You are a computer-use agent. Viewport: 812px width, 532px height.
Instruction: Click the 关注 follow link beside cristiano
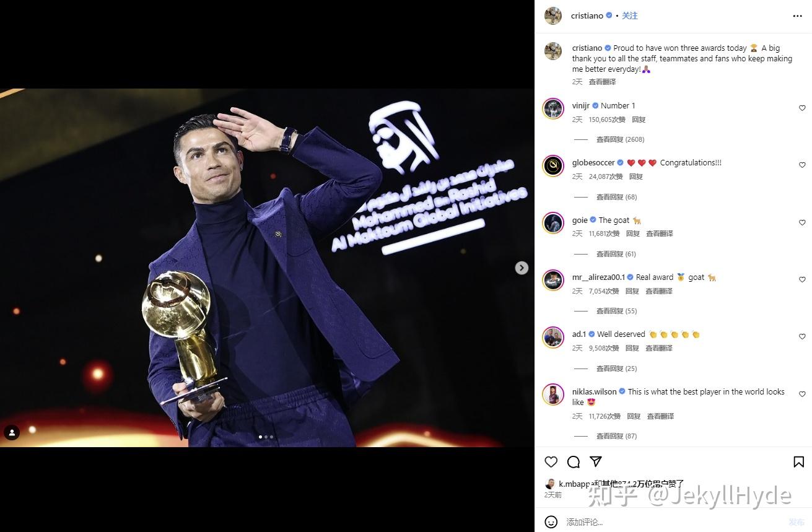coord(629,16)
